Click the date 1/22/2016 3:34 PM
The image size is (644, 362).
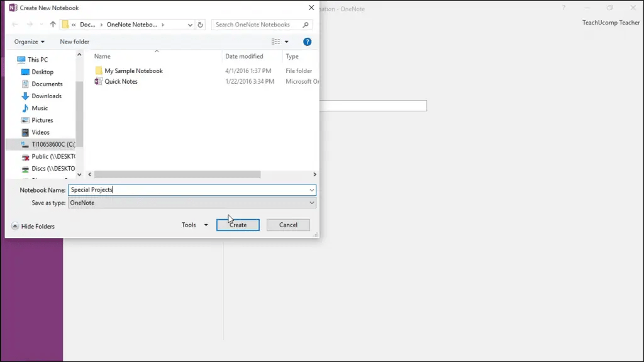point(249,81)
